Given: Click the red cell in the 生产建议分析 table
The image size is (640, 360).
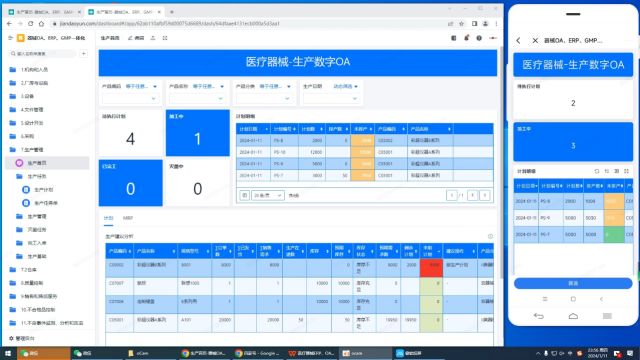Looking at the screenshot, I should pos(431,268).
